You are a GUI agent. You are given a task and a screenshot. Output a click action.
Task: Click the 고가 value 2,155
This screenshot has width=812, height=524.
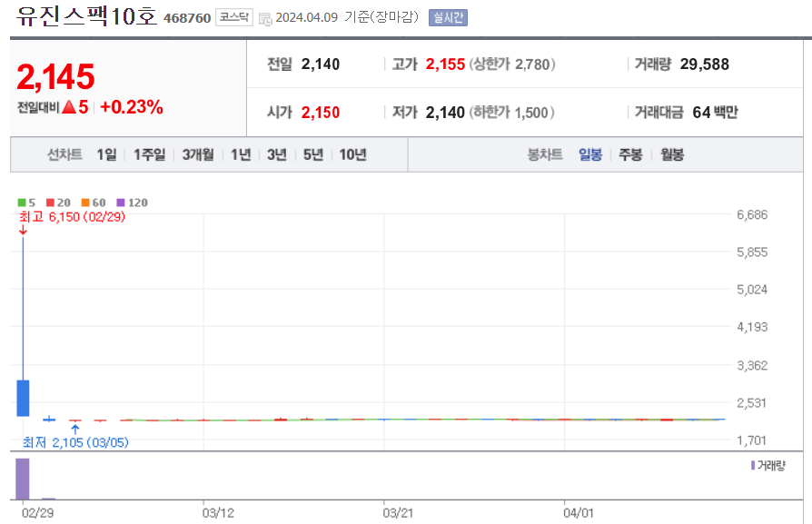click(x=445, y=64)
